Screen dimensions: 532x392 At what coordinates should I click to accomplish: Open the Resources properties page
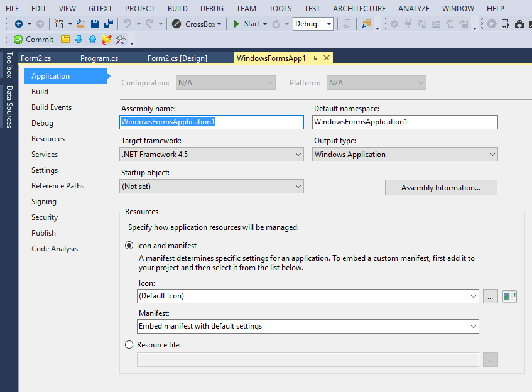48,139
